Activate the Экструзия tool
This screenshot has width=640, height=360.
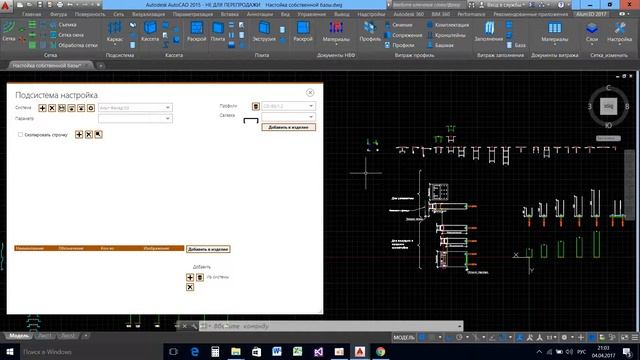[x=264, y=31]
